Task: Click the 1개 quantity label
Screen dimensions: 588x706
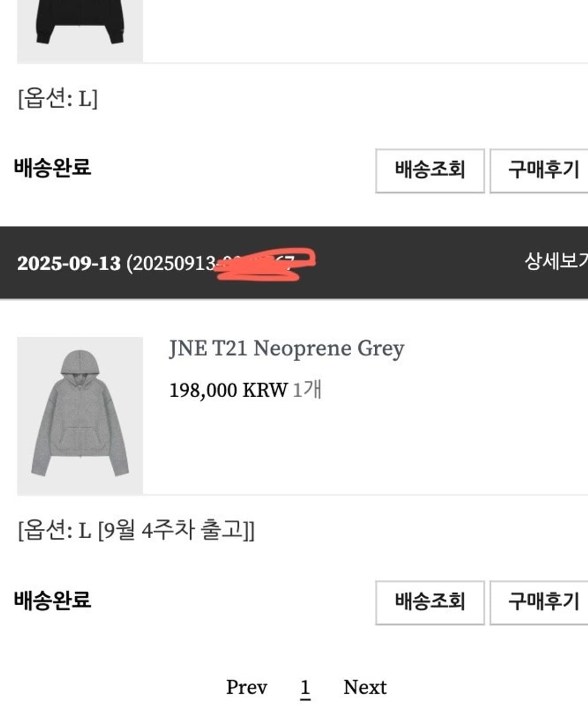Action: [x=307, y=390]
